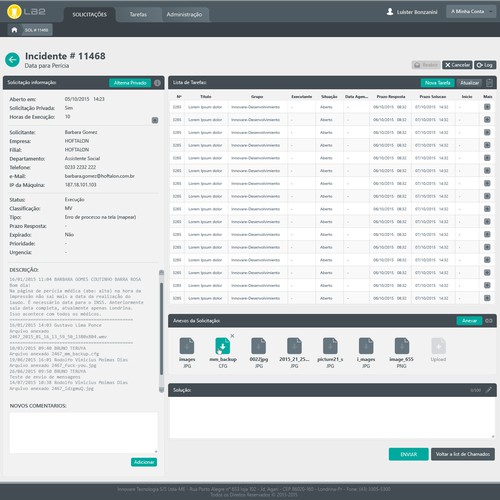500x500 pixels.
Task: Sort by the Grupo column header
Action: click(x=257, y=97)
